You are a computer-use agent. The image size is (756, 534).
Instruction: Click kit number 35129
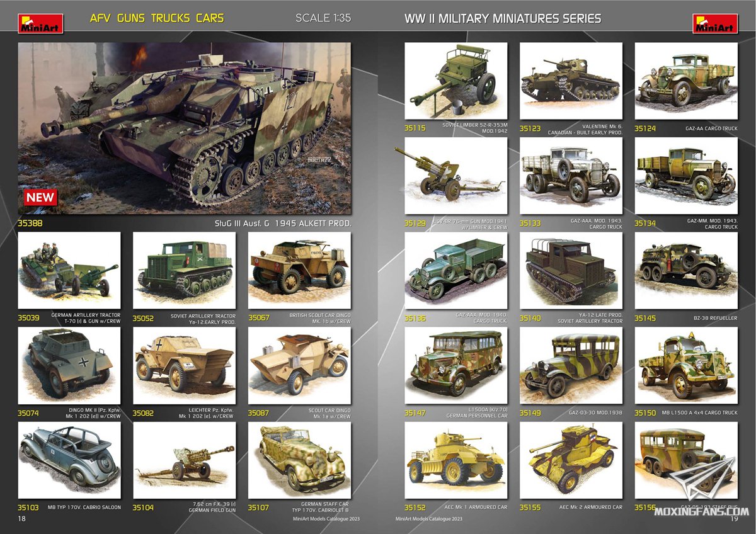[415, 224]
